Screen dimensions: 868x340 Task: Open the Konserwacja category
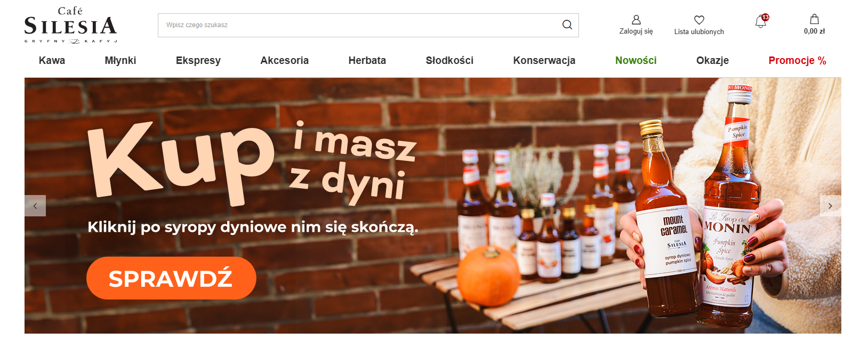pyautogui.click(x=544, y=61)
